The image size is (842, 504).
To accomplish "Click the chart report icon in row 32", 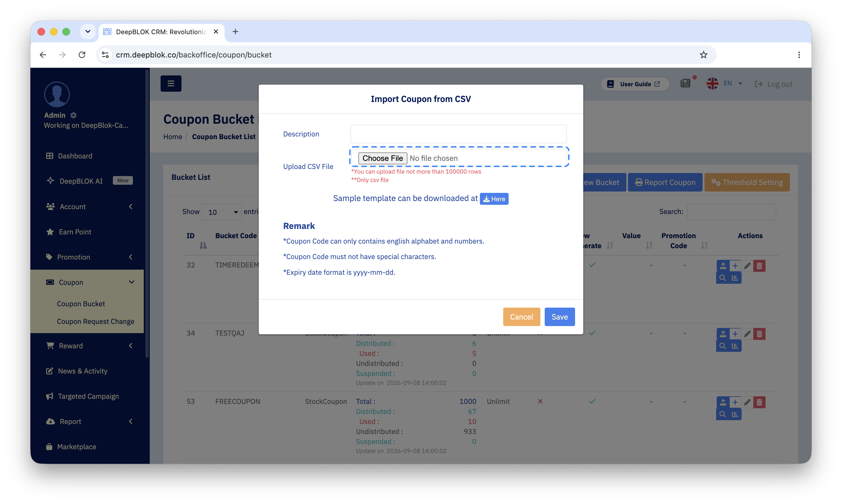I will (735, 278).
